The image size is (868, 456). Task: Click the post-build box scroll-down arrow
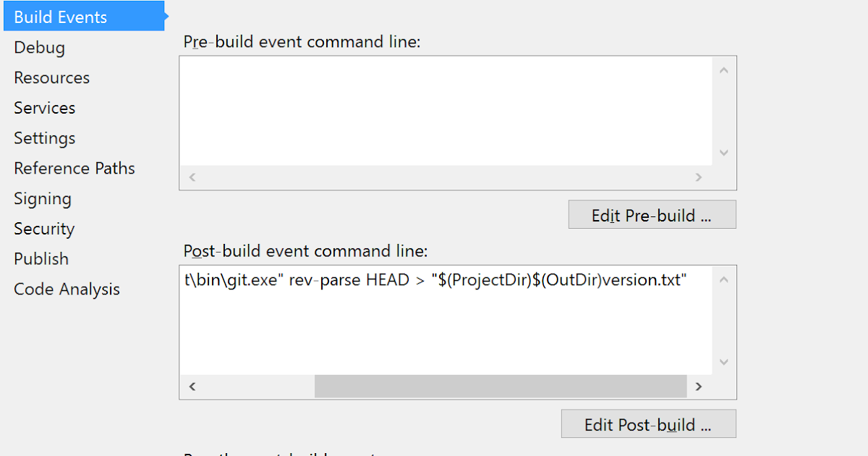(723, 362)
